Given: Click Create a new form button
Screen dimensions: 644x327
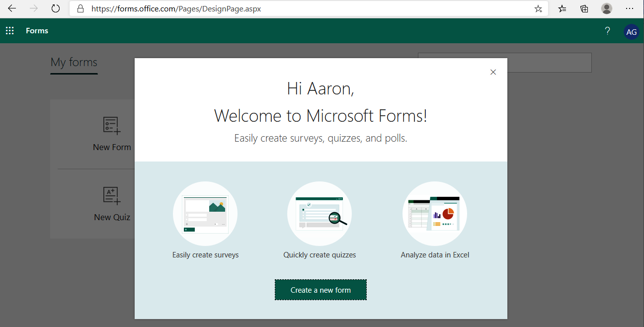Looking at the screenshot, I should (x=321, y=290).
